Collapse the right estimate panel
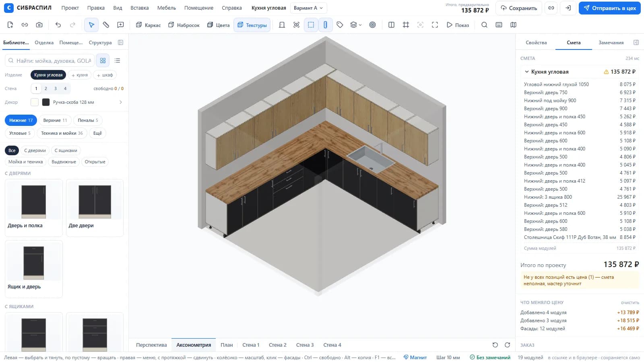This screenshot has height=362, width=644. coord(636,43)
